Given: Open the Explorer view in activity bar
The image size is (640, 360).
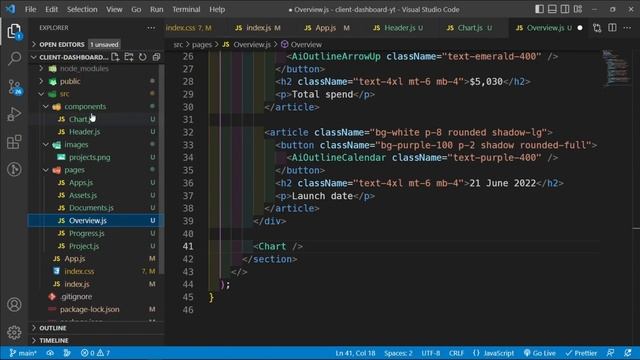Looking at the screenshot, I should pyautogui.click(x=14, y=31).
